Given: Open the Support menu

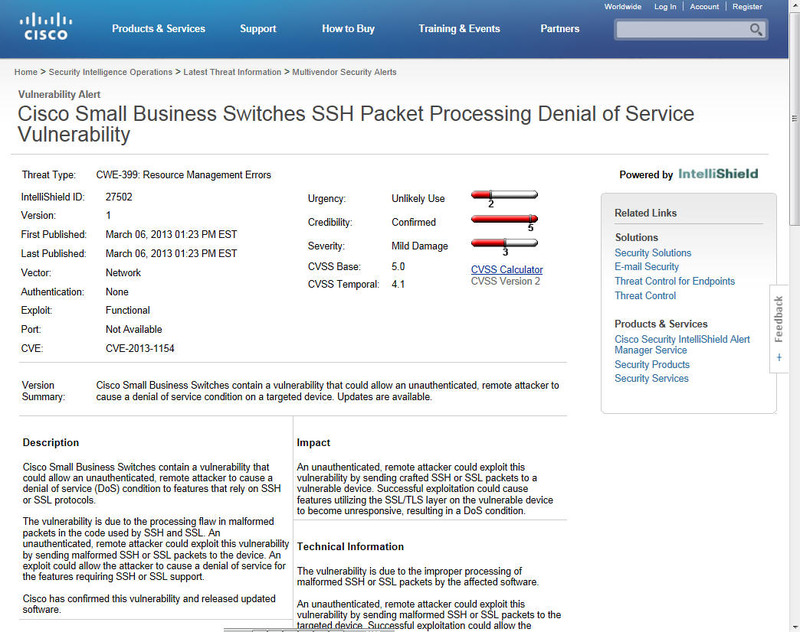Looking at the screenshot, I should [x=258, y=29].
